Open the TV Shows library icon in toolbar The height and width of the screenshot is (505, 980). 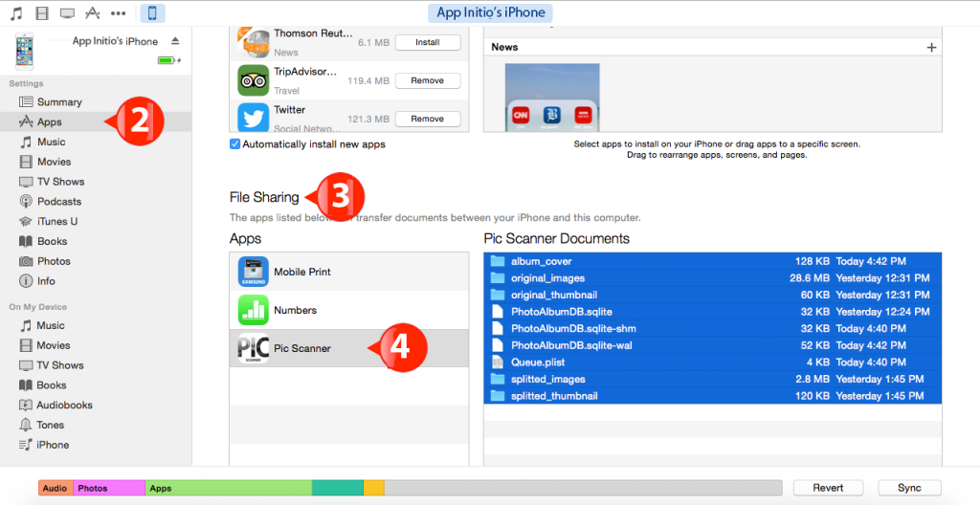coord(67,13)
